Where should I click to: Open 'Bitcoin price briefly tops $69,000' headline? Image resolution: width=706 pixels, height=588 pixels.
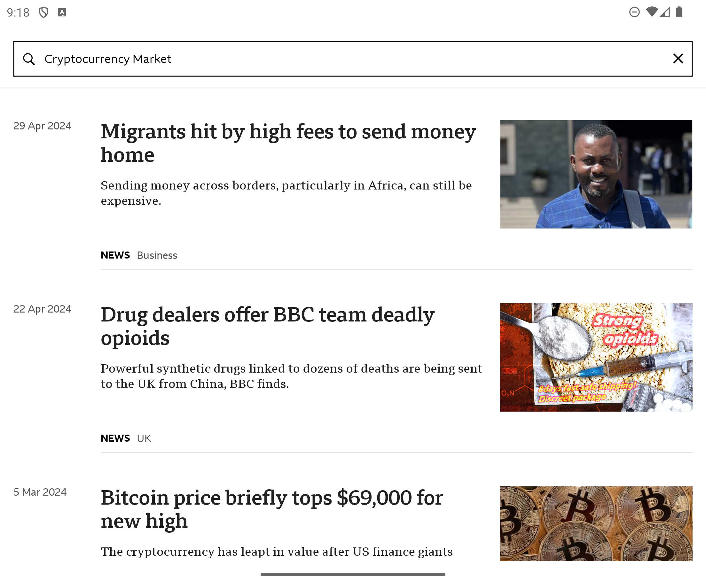[272, 509]
